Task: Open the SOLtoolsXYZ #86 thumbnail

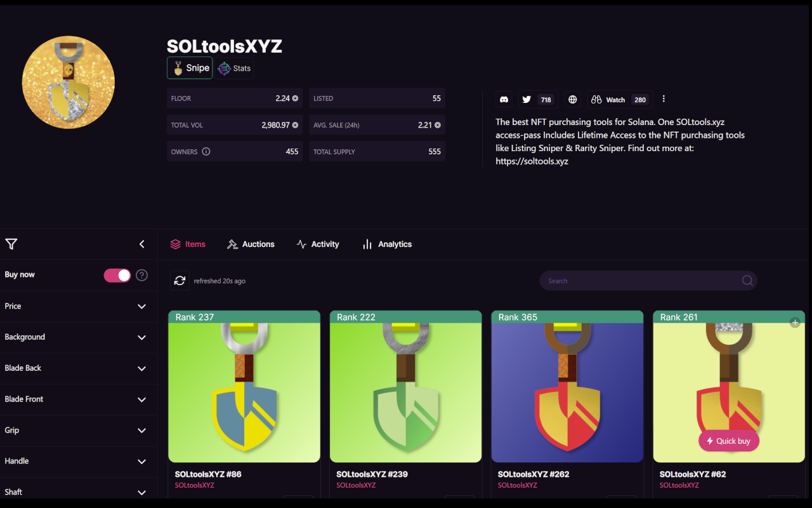Action: 244,386
